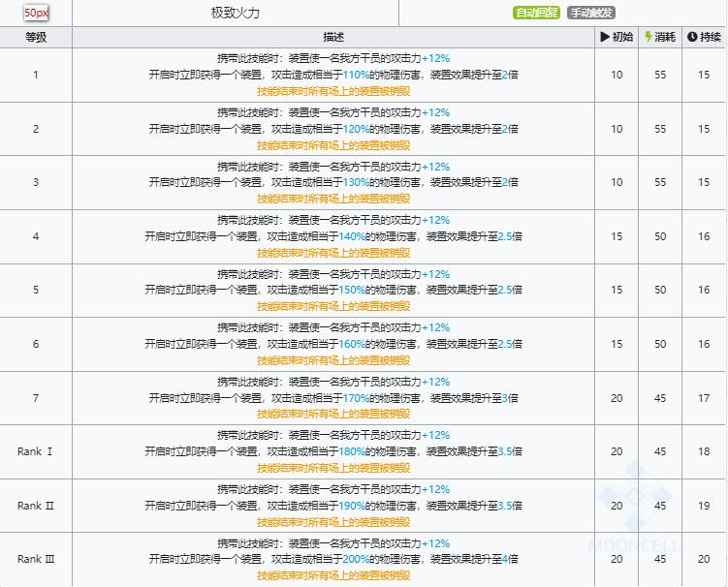Click the lightning bolt icon beside 消耗
The height and width of the screenshot is (587, 728).
(x=649, y=37)
